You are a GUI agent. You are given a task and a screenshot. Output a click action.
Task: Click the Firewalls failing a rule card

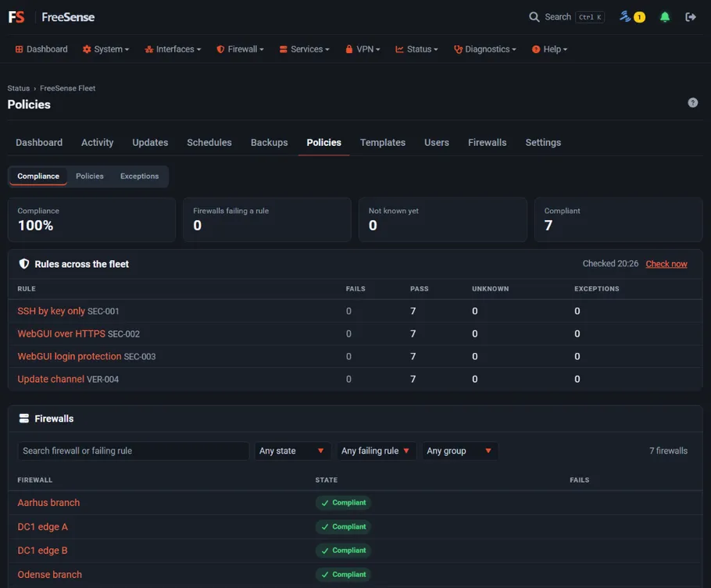(x=267, y=219)
